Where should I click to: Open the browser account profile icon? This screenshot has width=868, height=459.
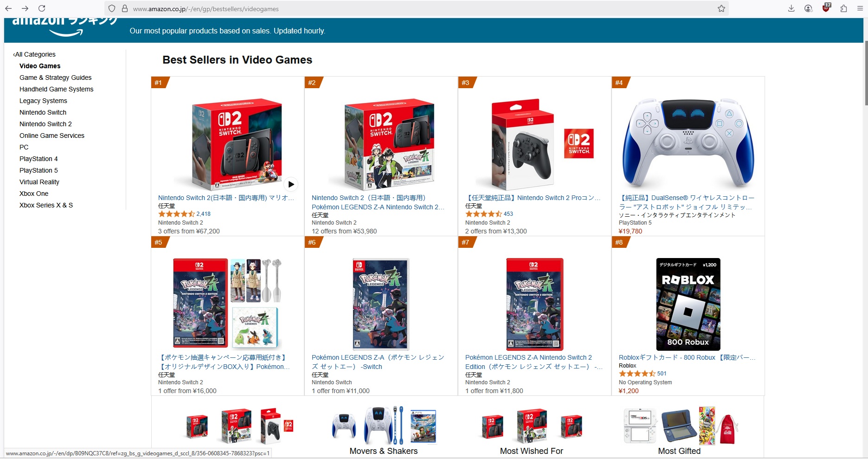point(809,8)
